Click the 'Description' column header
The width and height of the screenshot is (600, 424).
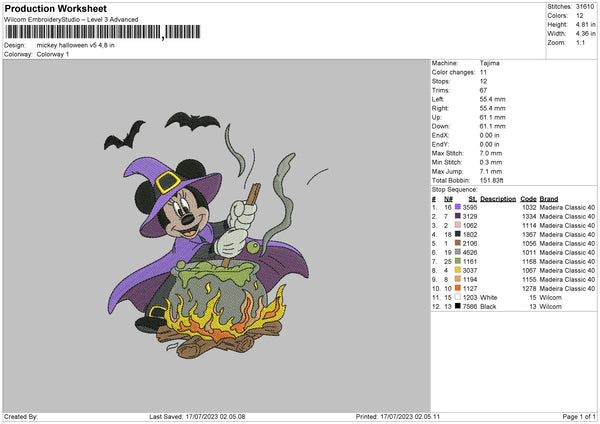498,199
